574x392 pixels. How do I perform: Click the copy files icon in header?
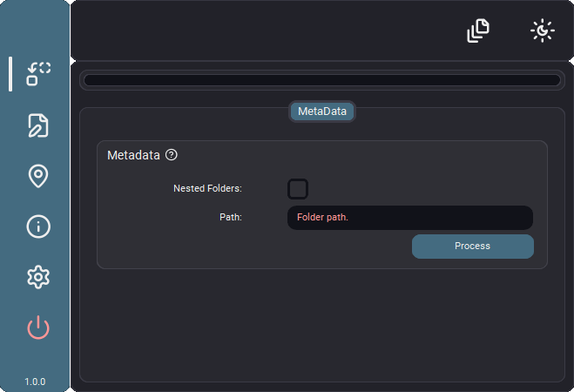click(x=478, y=30)
